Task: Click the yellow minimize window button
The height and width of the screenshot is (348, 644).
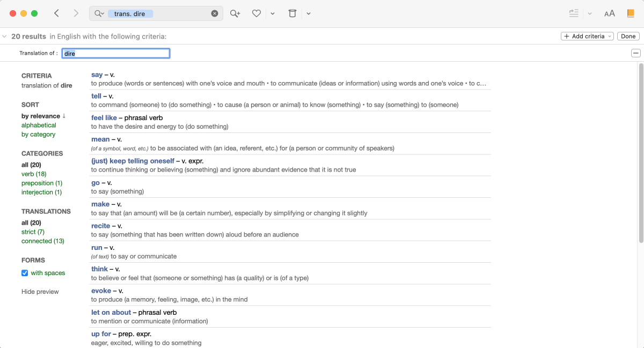Action: (x=24, y=13)
